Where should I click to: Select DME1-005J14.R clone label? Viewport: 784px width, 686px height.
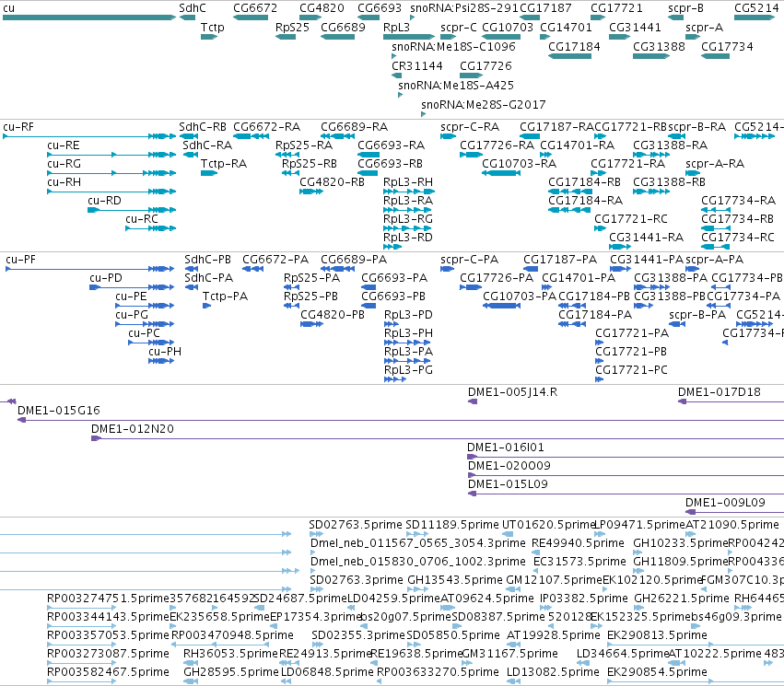(x=512, y=392)
